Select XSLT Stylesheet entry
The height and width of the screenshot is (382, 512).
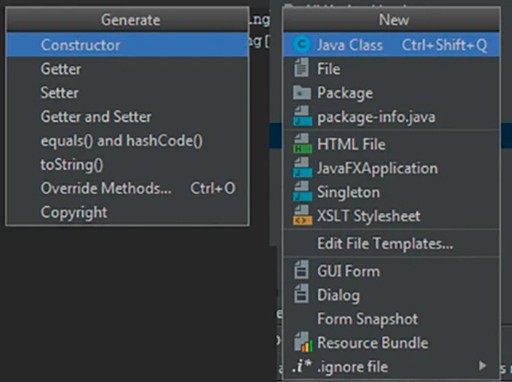pos(391,216)
